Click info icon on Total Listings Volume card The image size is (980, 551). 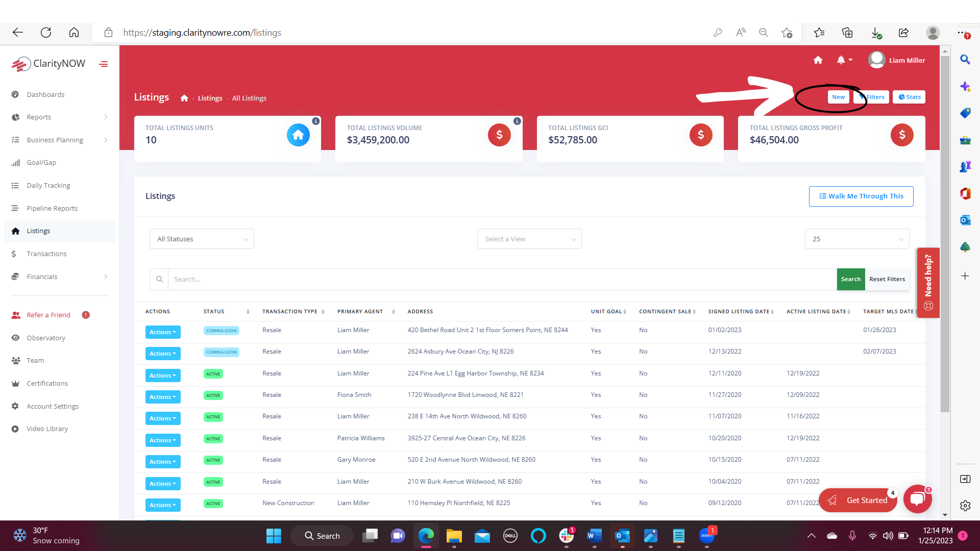point(517,121)
